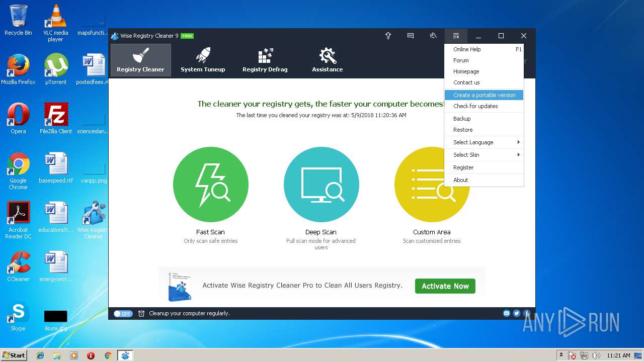Click the Activate Now button

tap(445, 286)
